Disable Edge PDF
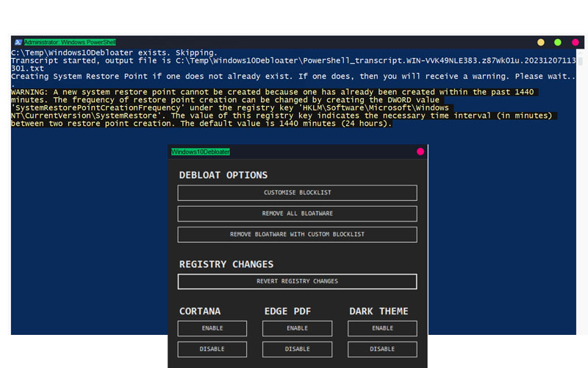Viewport: 588px width, 368px height. tap(298, 349)
